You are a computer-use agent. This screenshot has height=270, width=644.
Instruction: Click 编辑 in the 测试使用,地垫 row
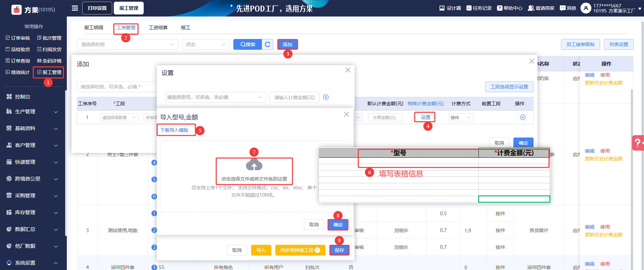click(590, 227)
